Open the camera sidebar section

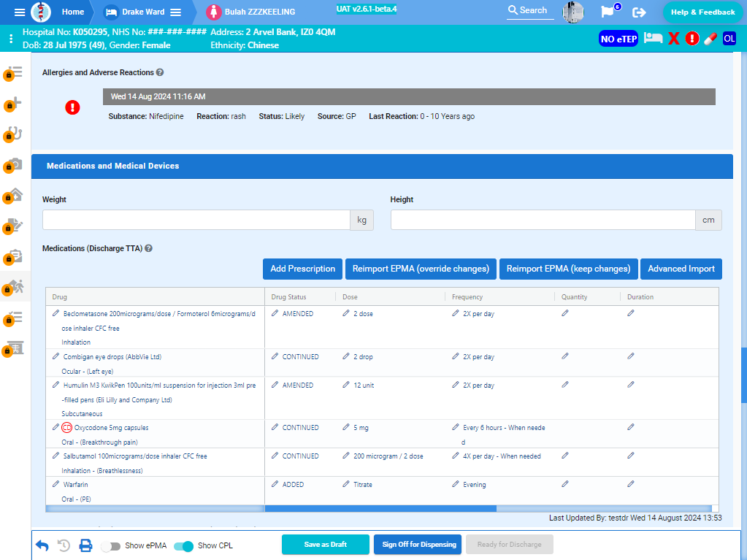coord(13,165)
